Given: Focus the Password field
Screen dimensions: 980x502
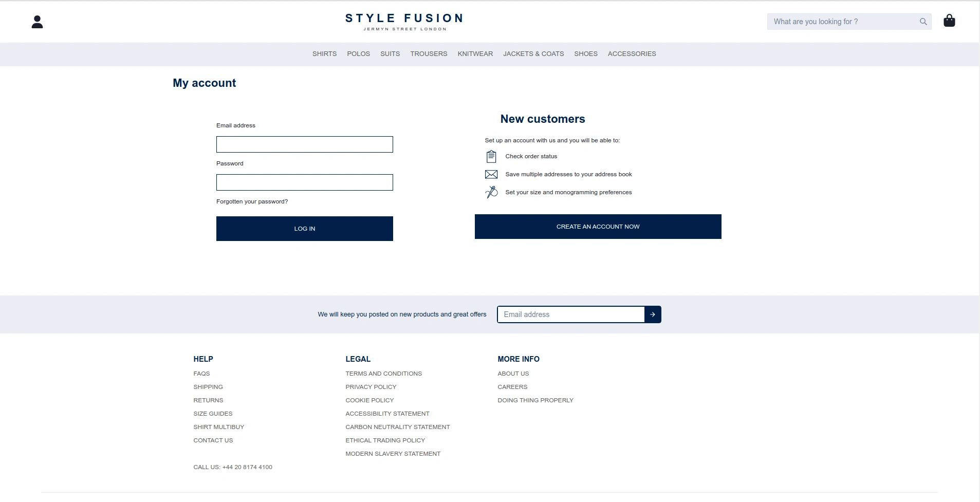Looking at the screenshot, I should [x=305, y=182].
